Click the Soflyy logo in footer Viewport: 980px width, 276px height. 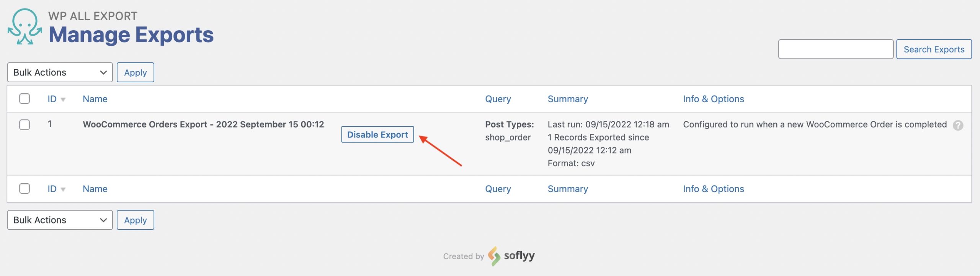point(511,256)
